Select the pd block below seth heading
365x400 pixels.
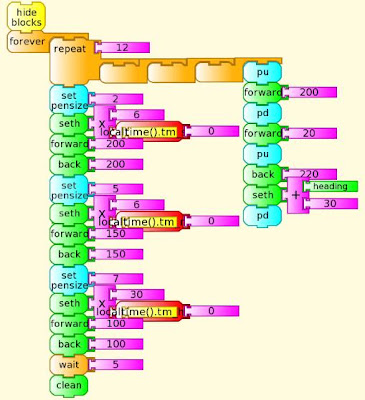263,216
